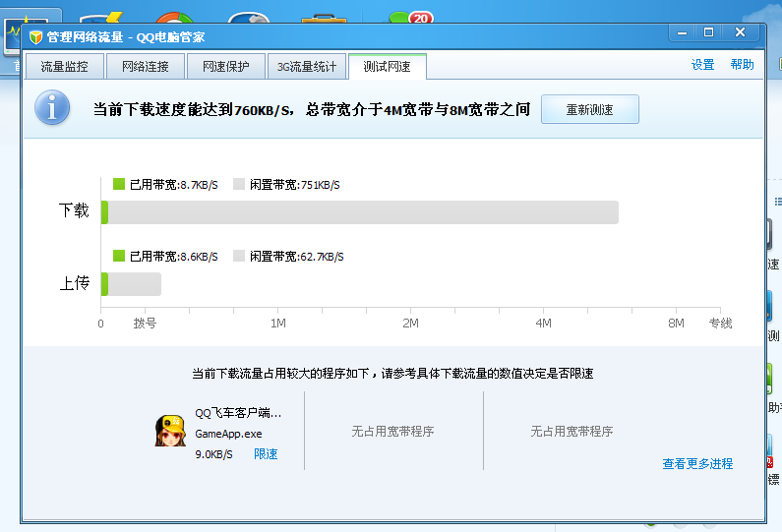The height and width of the screenshot is (532, 782).
Task: Minimize the 管理网络流量 window
Action: tap(683, 32)
